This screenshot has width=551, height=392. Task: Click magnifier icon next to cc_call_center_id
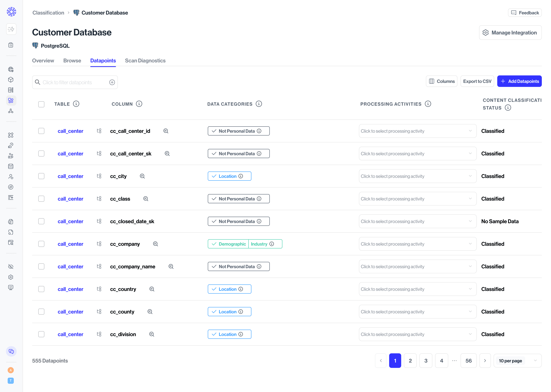click(166, 131)
